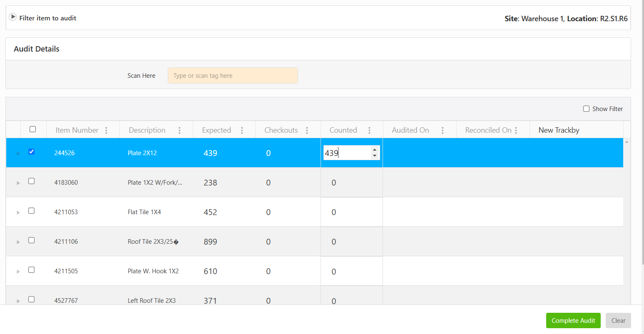Click the Audit Details heading
Viewport: 644px width, 334px height.
[x=37, y=49]
